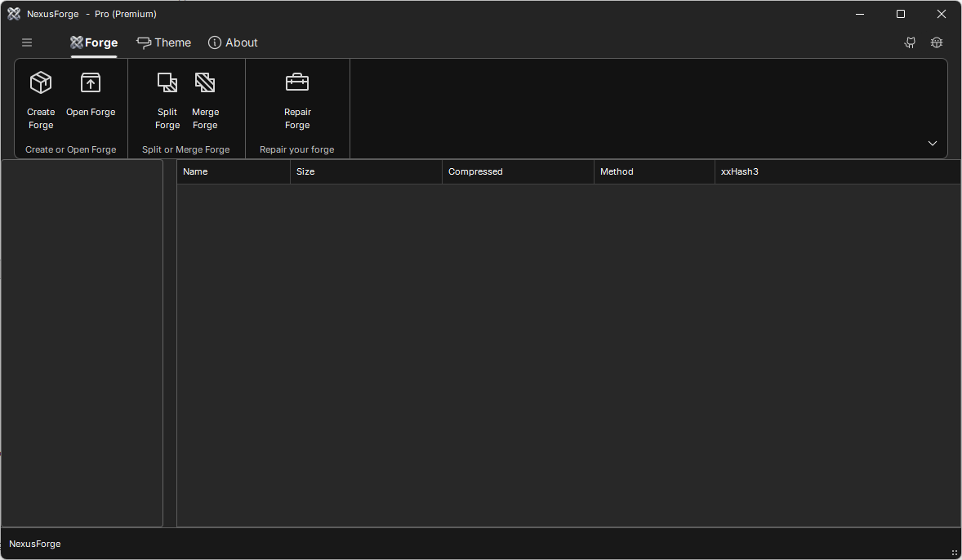The image size is (962, 560).
Task: Sort by the Method column header
Action: tap(654, 171)
